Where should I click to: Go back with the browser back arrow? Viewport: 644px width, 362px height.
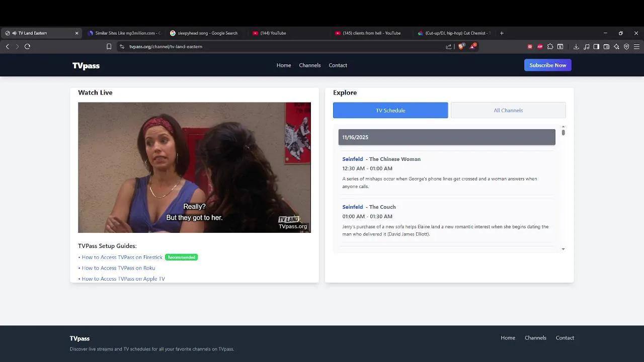pos(7,46)
